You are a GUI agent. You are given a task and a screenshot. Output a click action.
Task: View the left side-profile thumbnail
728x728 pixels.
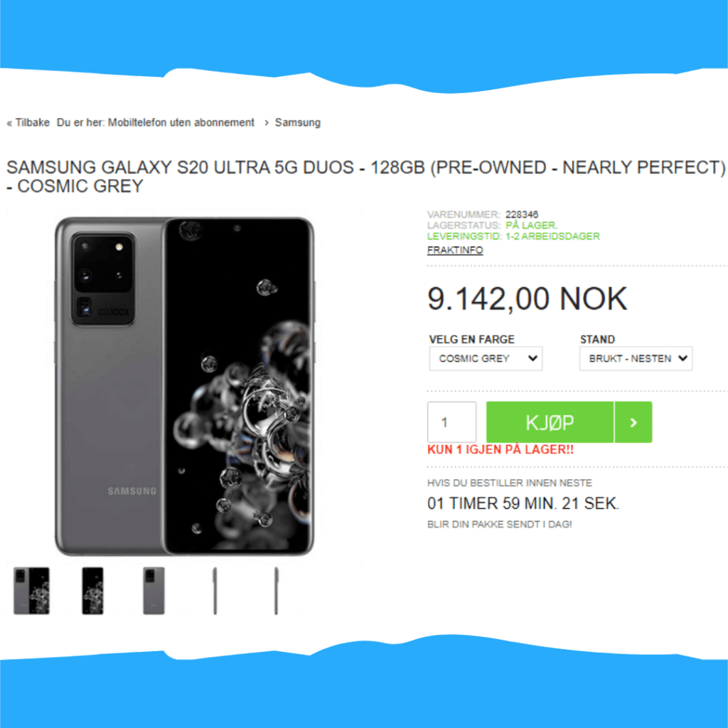coord(215,591)
